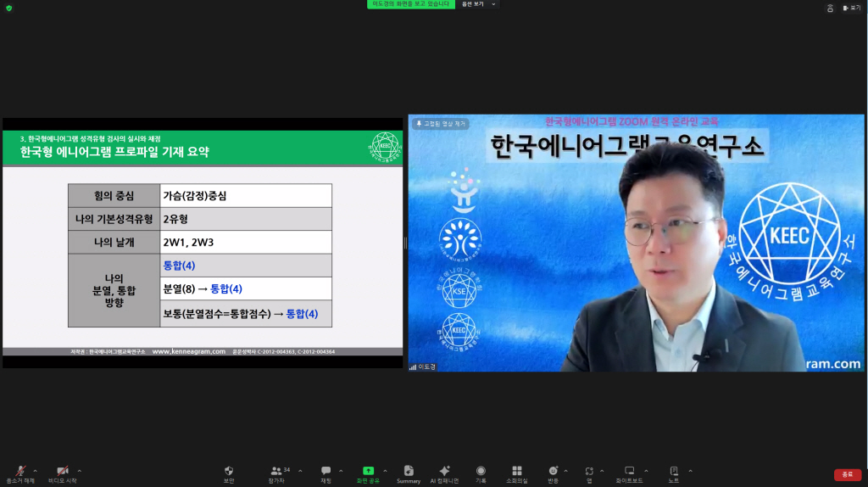
Task: Expand share screen options chevron
Action: (x=385, y=471)
